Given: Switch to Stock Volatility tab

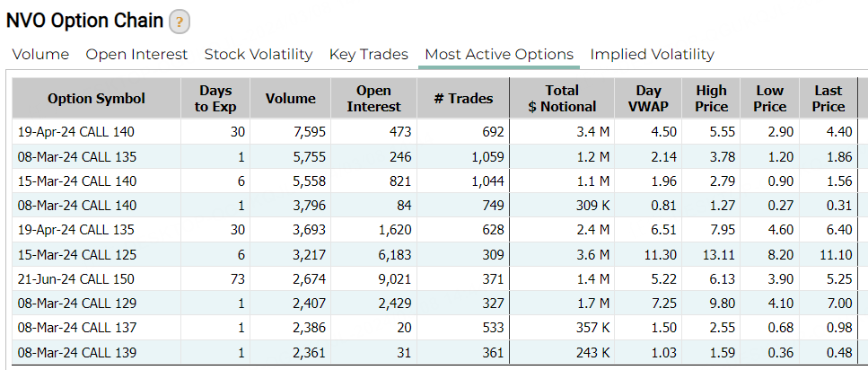Looking at the screenshot, I should click(259, 54).
